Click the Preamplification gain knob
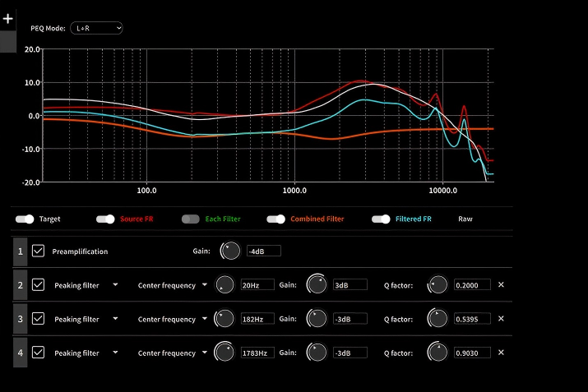This screenshot has height=392, width=588. tap(232, 251)
